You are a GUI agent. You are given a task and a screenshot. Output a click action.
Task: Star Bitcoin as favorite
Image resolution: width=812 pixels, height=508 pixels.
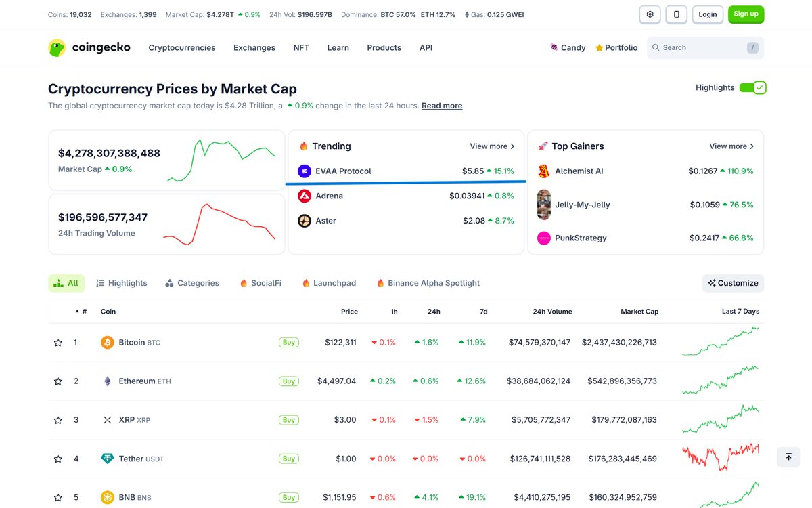pos(58,343)
